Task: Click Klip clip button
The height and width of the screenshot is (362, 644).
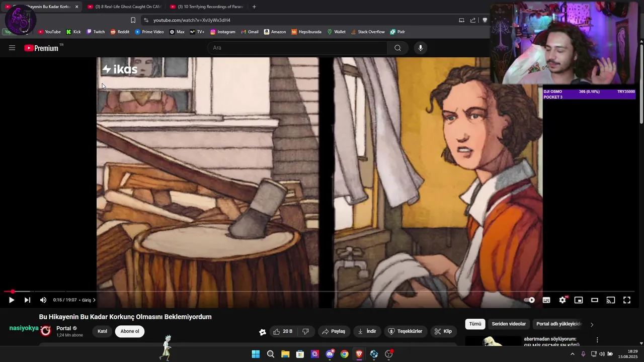Action: pyautogui.click(x=443, y=331)
